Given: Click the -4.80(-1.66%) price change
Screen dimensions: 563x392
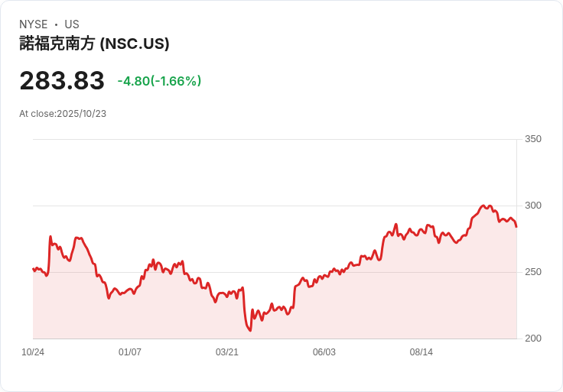Looking at the screenshot, I should 159,81.
